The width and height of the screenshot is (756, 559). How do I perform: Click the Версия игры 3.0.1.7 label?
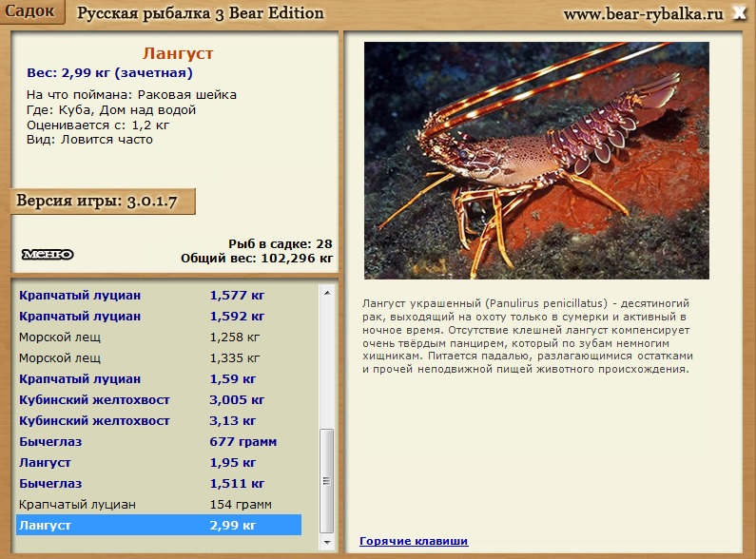point(103,202)
